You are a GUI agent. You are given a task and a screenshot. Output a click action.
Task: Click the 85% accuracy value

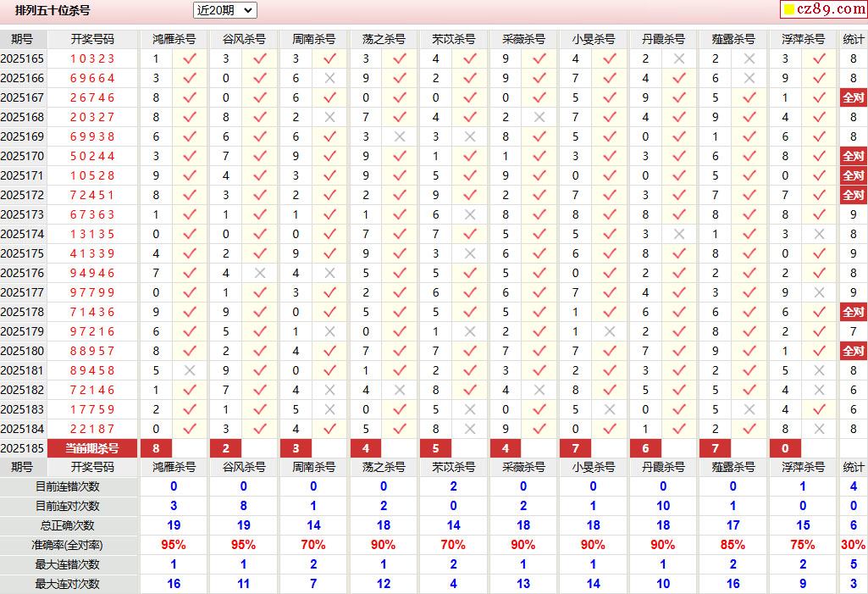[x=733, y=545]
